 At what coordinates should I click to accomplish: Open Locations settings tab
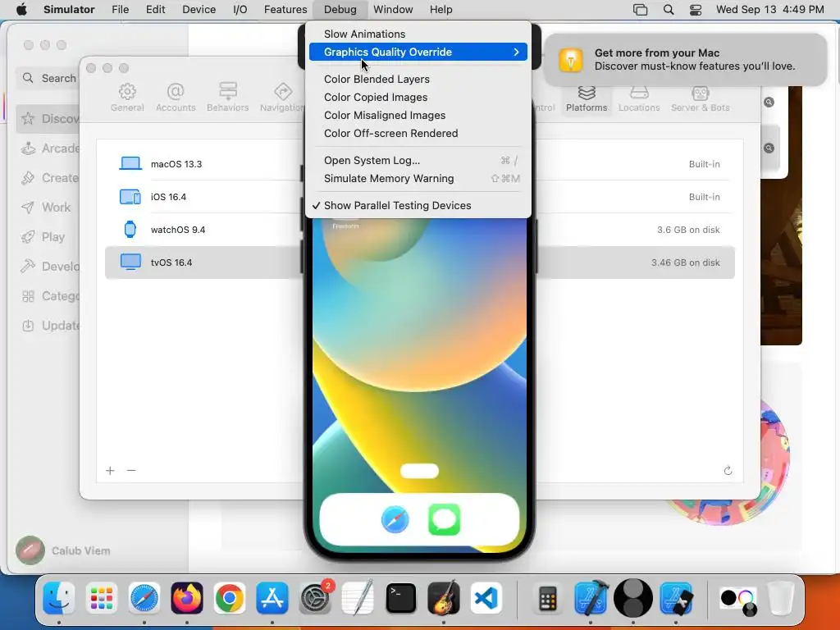coord(639,98)
